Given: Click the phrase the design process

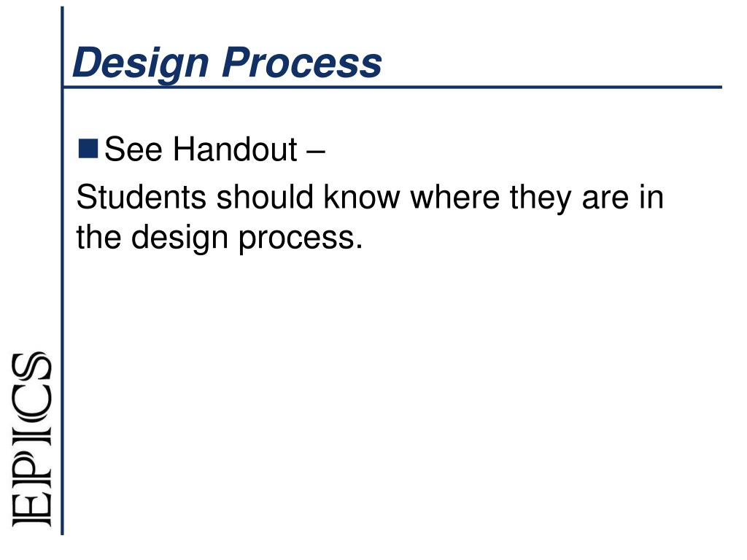Looking at the screenshot, I should point(220,238).
